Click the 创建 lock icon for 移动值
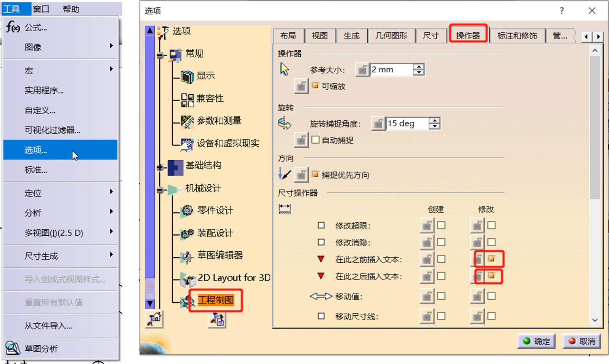Viewport: 609px width, 364px height. click(427, 296)
